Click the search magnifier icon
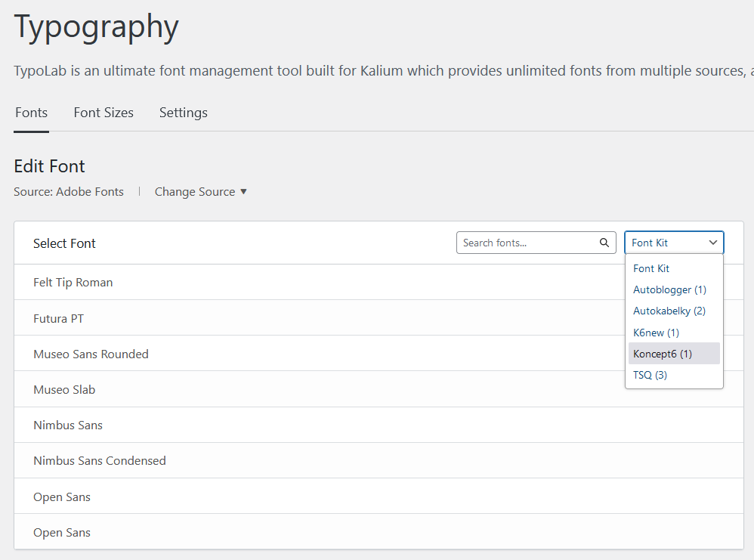Screen dimensions: 754x560 [x=604, y=243]
